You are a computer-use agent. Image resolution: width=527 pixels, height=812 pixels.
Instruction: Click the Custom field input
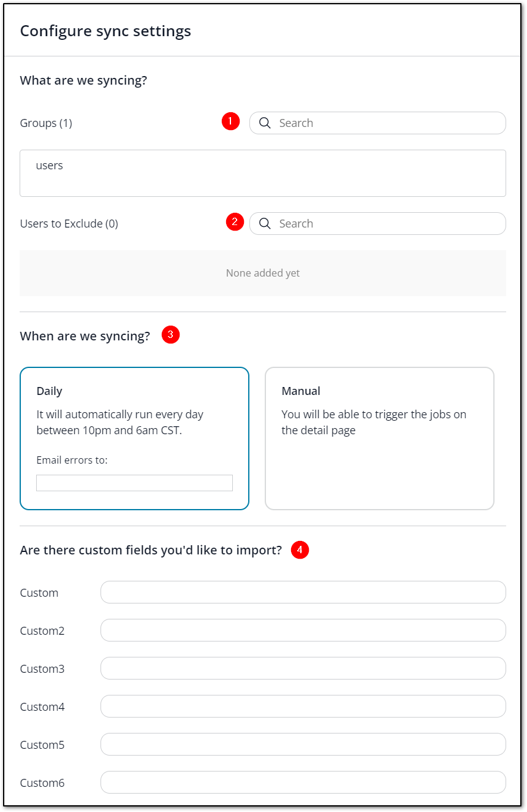303,592
